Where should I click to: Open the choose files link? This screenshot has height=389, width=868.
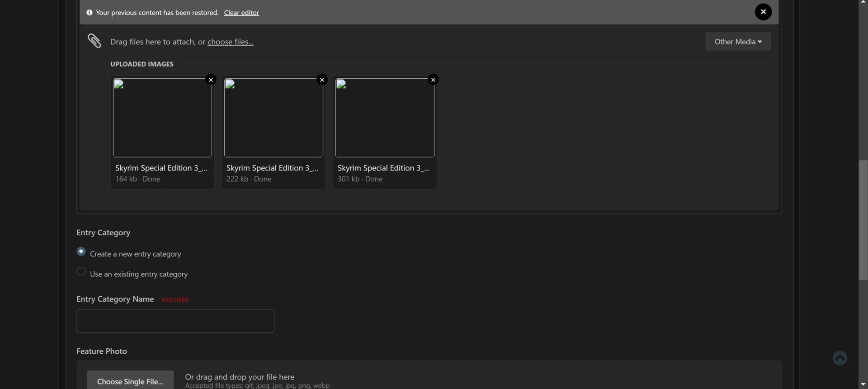tap(231, 42)
